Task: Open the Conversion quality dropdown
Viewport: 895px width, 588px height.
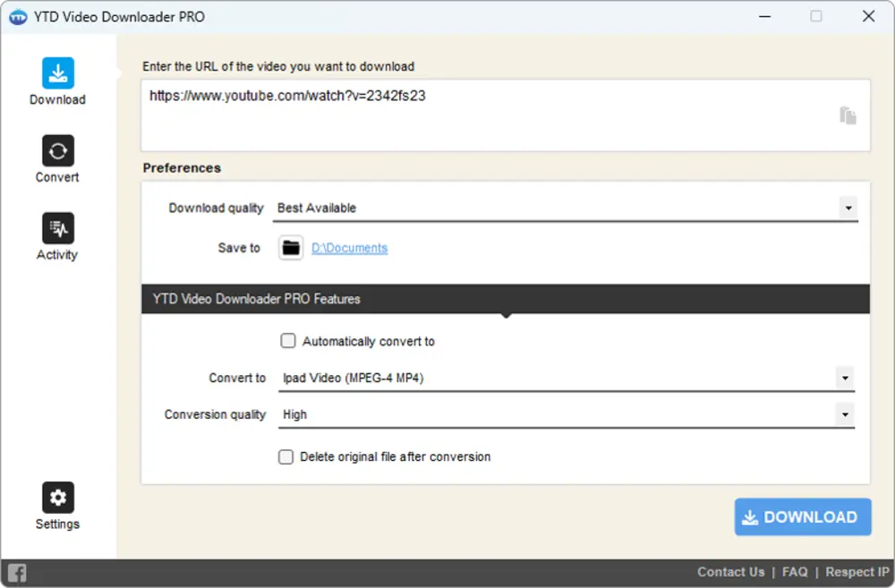Action: point(844,414)
